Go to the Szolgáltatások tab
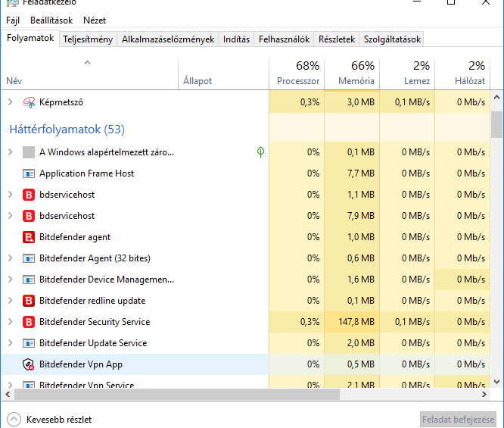This screenshot has height=428, width=504. (392, 39)
